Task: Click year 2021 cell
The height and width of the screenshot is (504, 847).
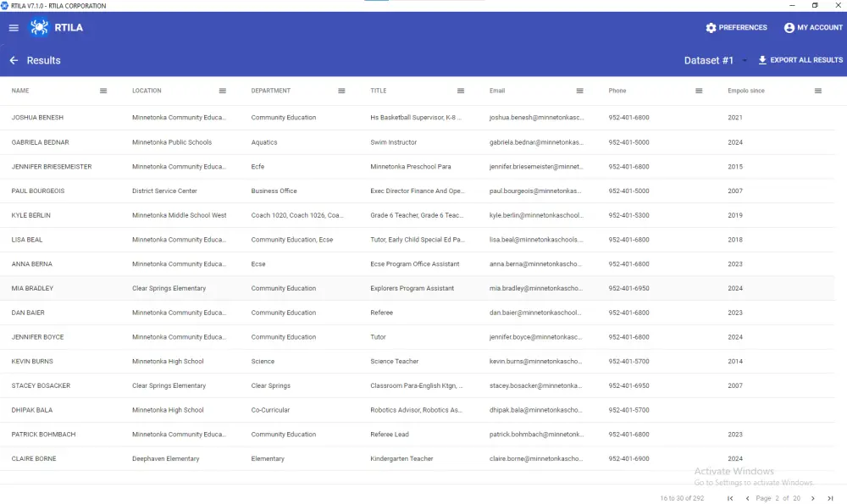Action: 734,118
